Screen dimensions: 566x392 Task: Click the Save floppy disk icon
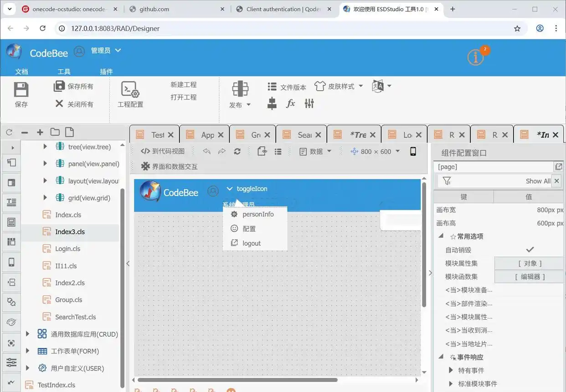(x=21, y=90)
